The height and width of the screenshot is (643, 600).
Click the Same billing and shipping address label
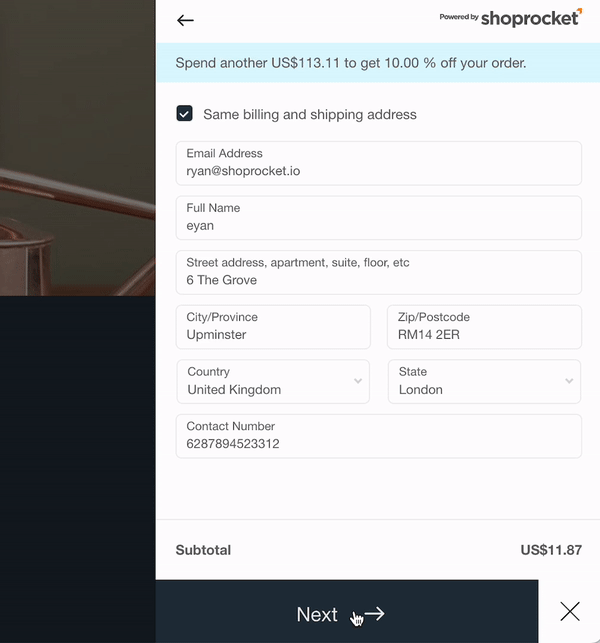[310, 114]
